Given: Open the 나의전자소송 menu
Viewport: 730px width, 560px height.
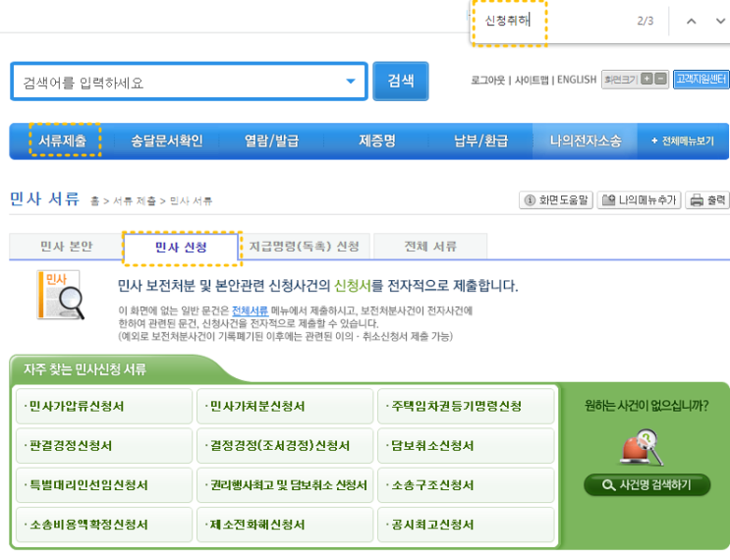Looking at the screenshot, I should point(586,140).
